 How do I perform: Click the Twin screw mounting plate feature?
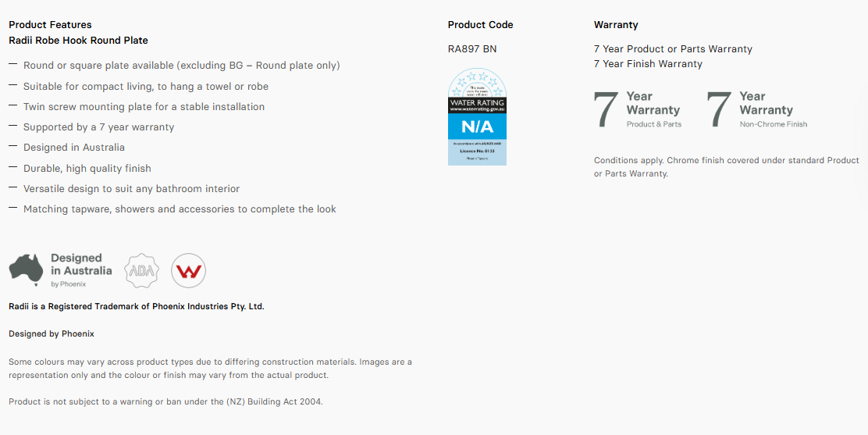[144, 107]
